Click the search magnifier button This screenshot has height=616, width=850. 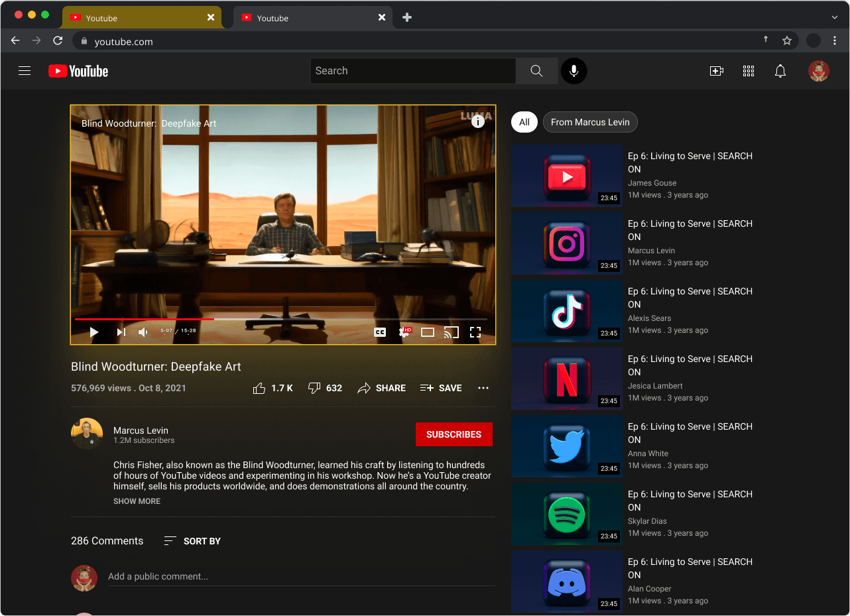[x=536, y=71]
